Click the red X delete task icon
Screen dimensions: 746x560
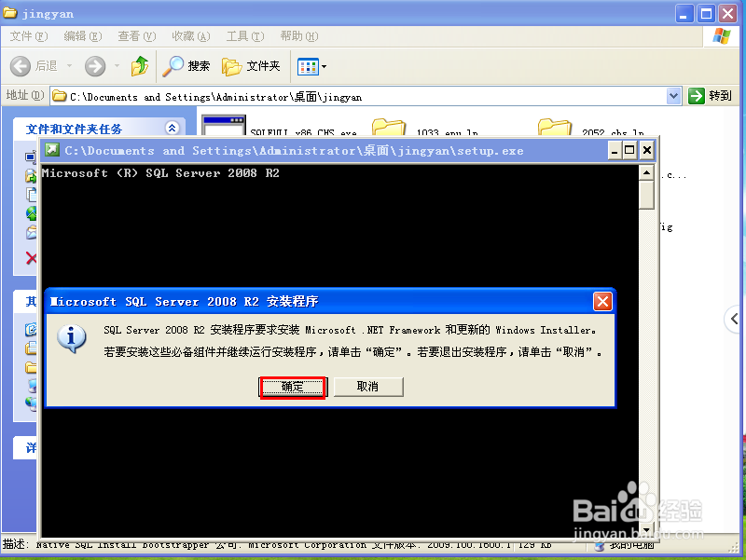click(x=32, y=258)
